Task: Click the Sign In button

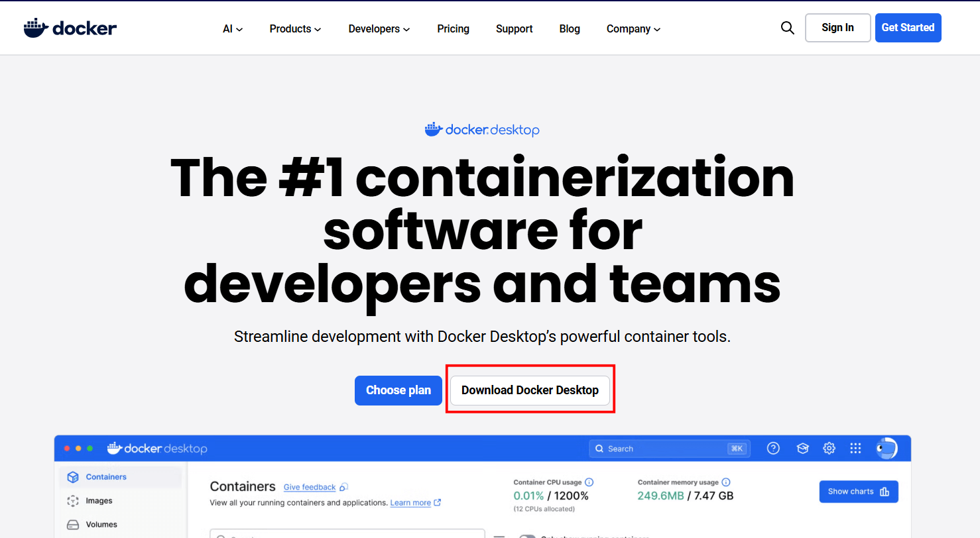Action: click(837, 28)
